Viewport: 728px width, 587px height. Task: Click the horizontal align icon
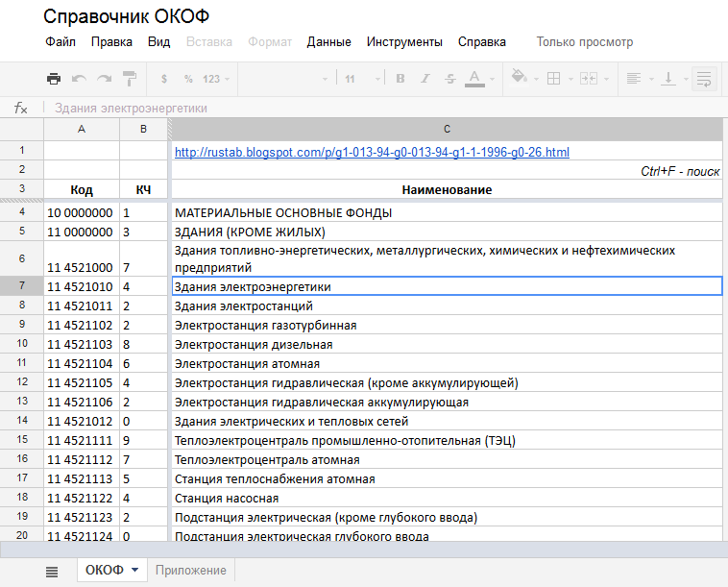(x=633, y=79)
